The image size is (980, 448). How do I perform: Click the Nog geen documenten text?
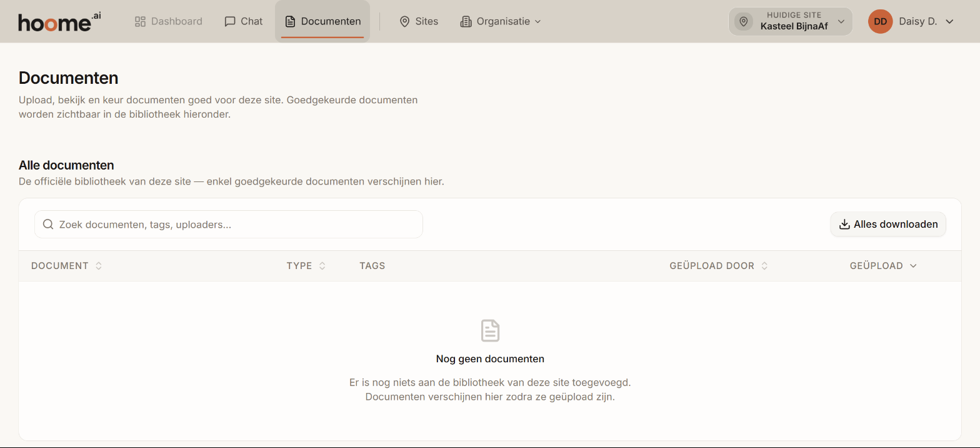490,359
